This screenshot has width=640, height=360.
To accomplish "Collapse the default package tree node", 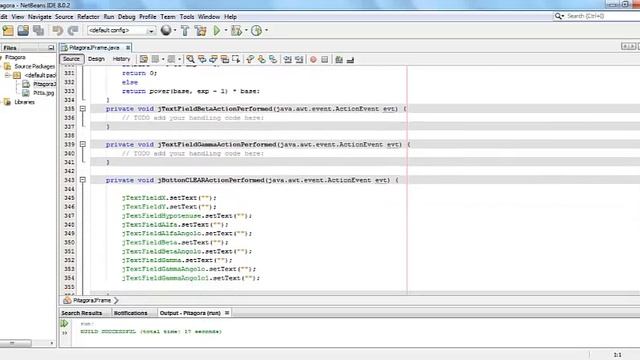I will pos(7,75).
